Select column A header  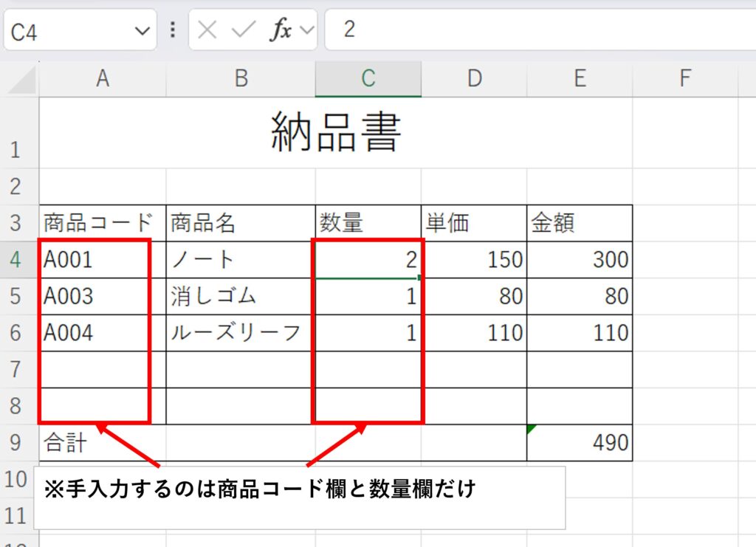103,78
